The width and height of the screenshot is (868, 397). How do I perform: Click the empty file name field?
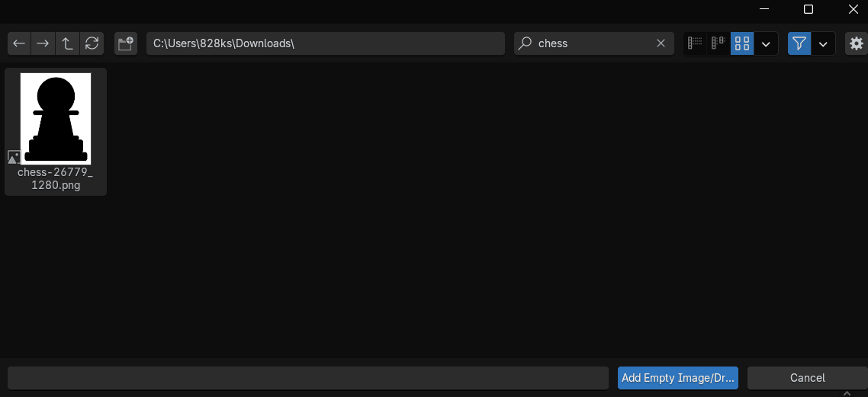pyautogui.click(x=307, y=378)
